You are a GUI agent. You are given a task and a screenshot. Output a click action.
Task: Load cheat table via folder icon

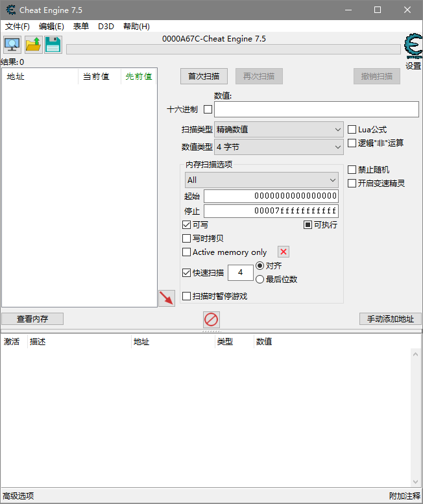click(34, 45)
